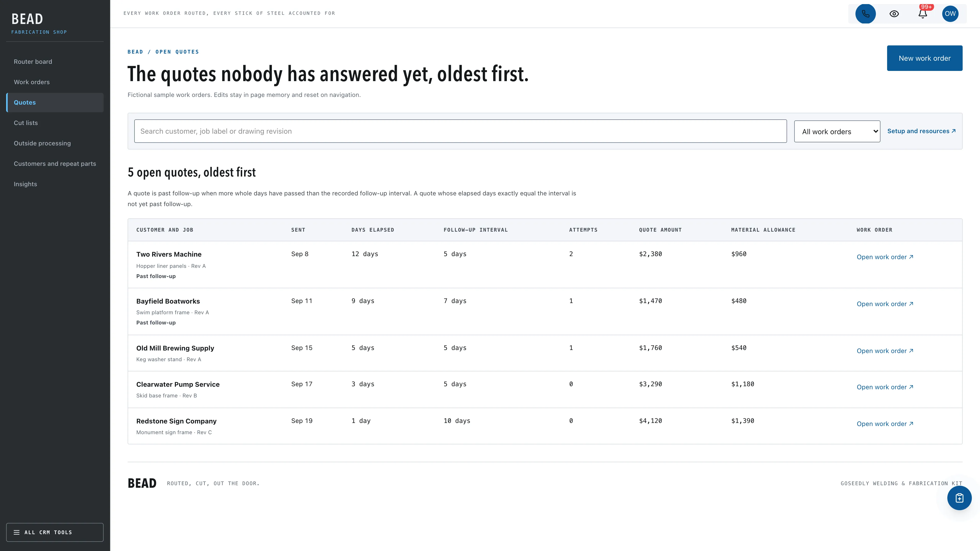Open work order for Old Mill Brewing Supply
Viewport: 980px width, 551px height.
pos(885,351)
